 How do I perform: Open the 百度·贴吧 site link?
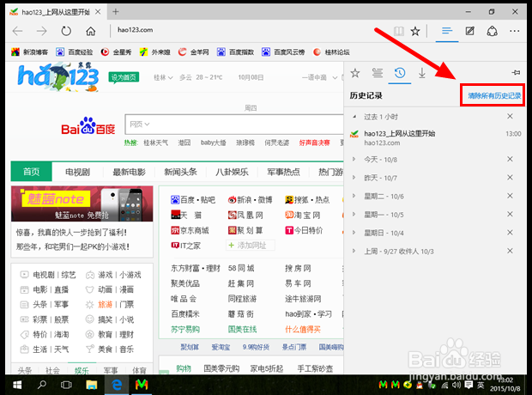(x=193, y=200)
